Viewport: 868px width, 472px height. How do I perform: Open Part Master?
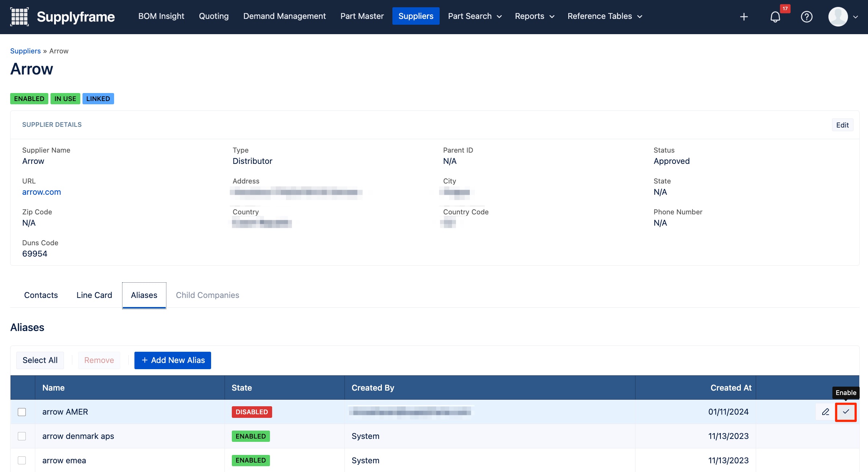pos(362,16)
